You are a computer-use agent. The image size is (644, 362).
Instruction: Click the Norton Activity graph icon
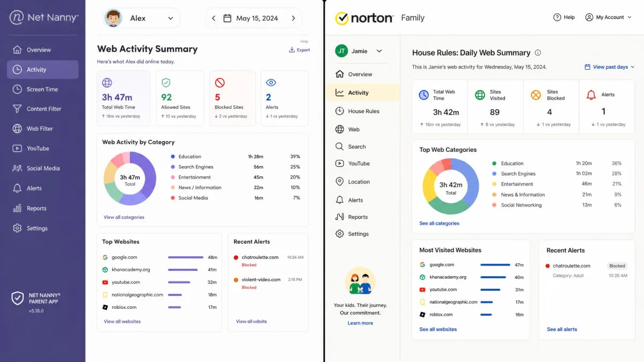click(x=340, y=92)
